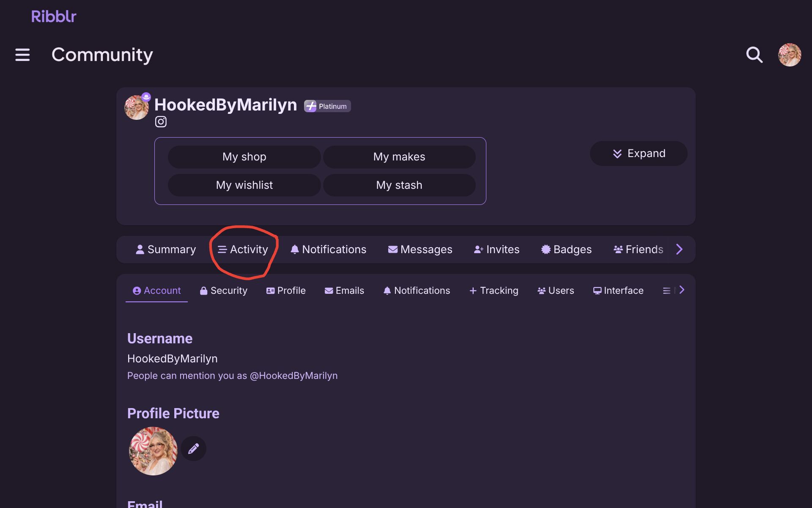Click the search magnifier icon
The height and width of the screenshot is (508, 812).
click(x=754, y=55)
